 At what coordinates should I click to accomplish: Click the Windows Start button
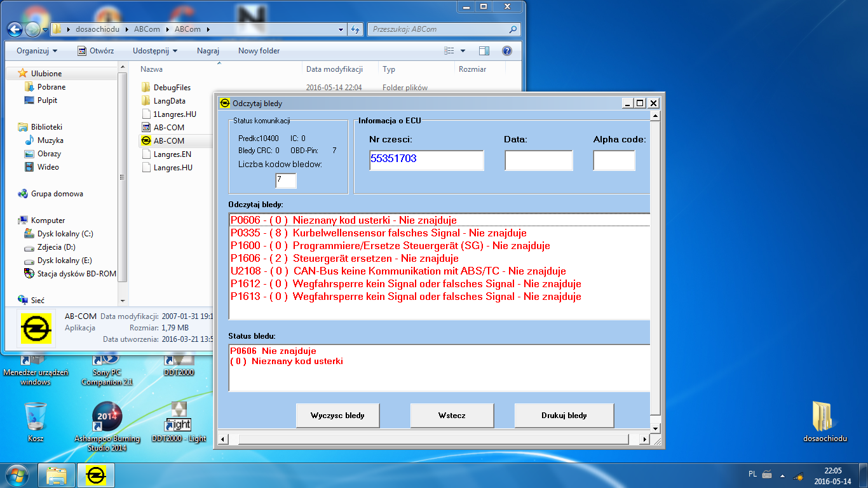(x=16, y=475)
